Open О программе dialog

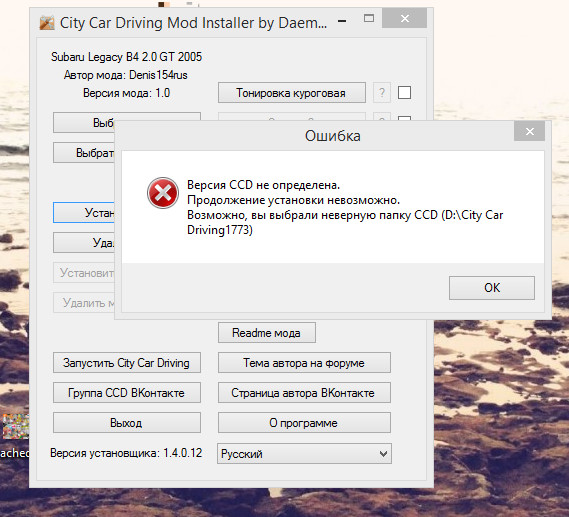tap(304, 423)
